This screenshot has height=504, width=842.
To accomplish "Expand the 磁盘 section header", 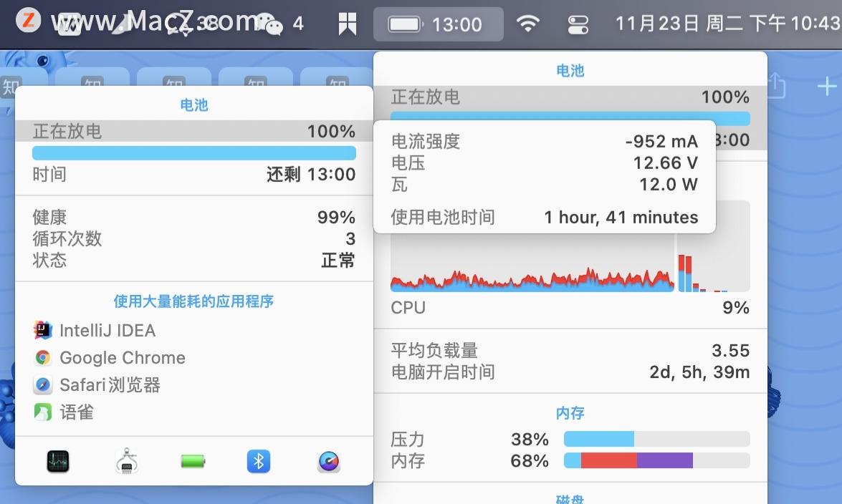I will point(570,498).
